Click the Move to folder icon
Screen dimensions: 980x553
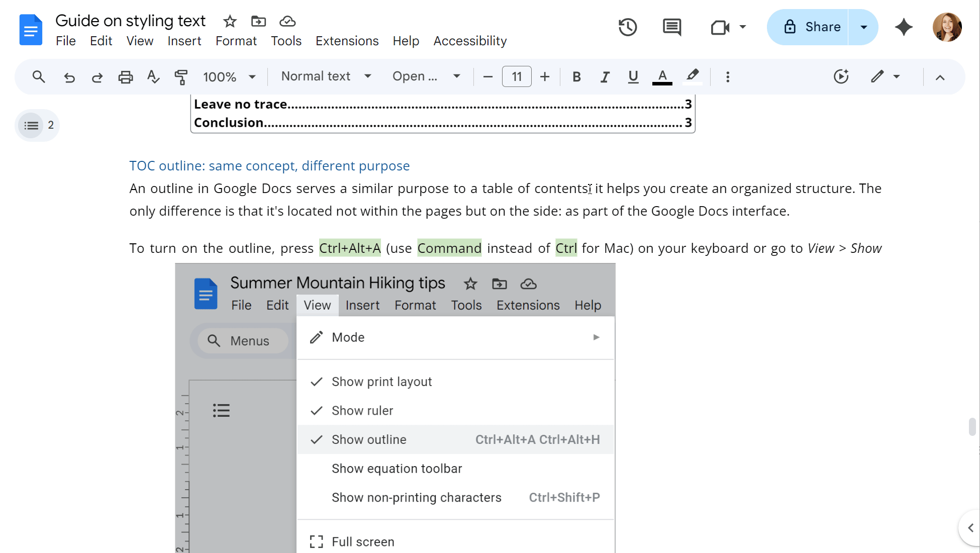(x=258, y=21)
